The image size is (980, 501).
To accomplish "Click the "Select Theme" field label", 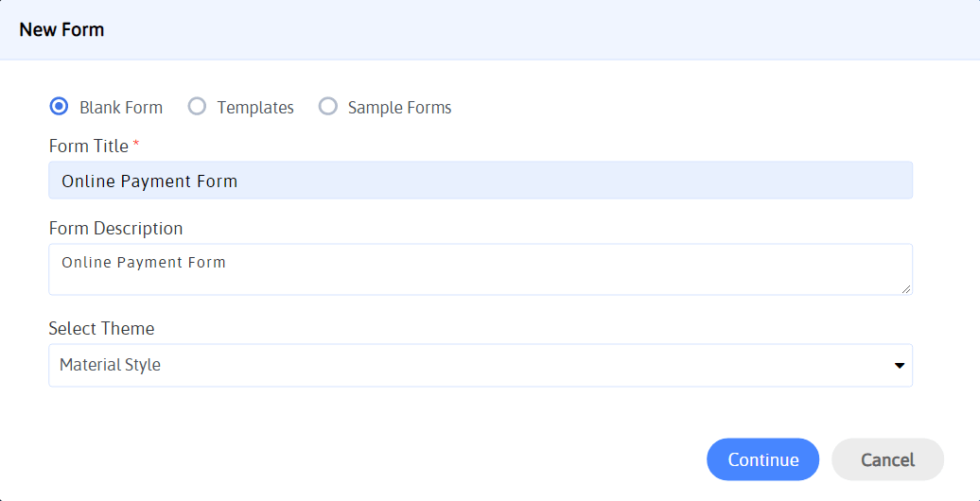I will point(101,329).
